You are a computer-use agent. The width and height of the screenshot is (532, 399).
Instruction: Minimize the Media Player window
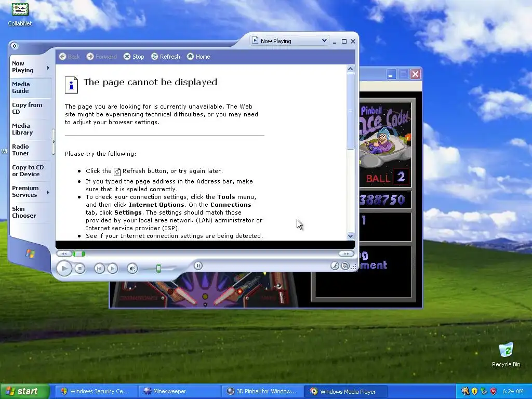335,42
